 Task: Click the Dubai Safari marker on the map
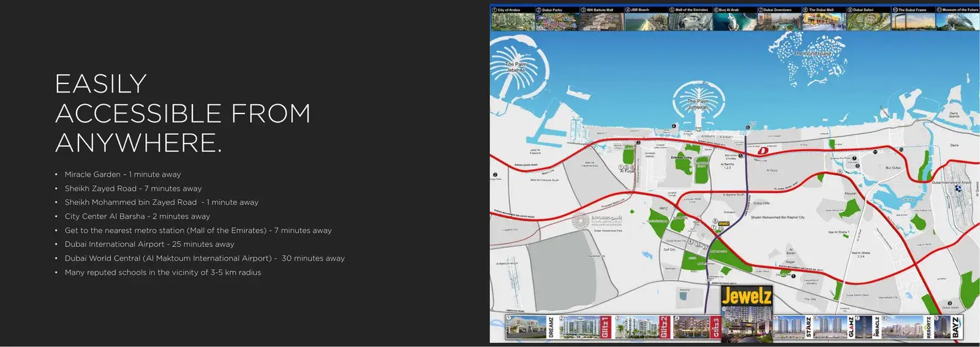pyautogui.click(x=950, y=305)
